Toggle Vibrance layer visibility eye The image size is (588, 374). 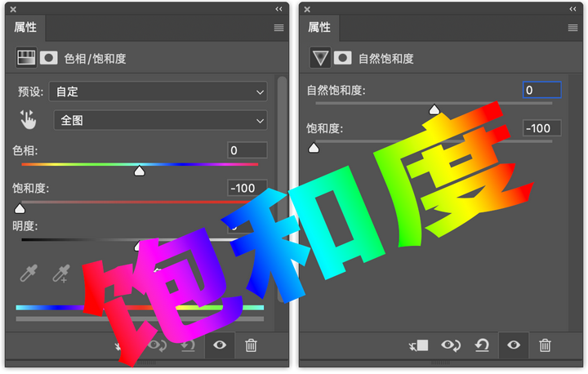(514, 345)
